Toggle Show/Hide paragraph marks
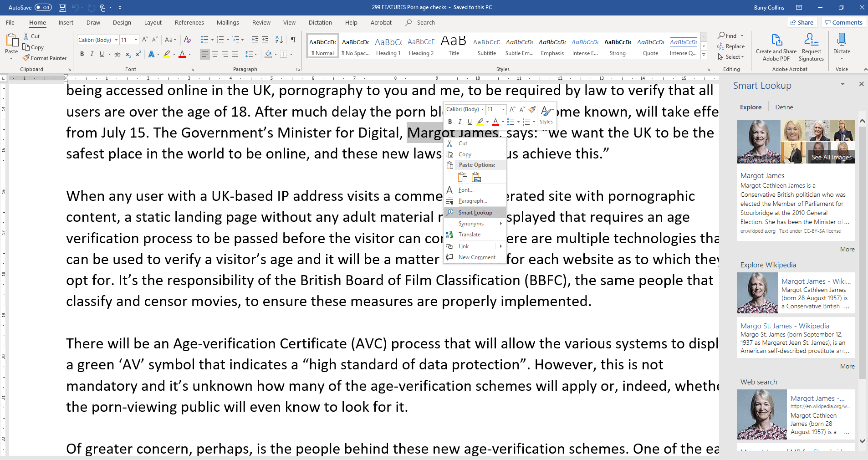This screenshot has width=868, height=460. pos(293,40)
